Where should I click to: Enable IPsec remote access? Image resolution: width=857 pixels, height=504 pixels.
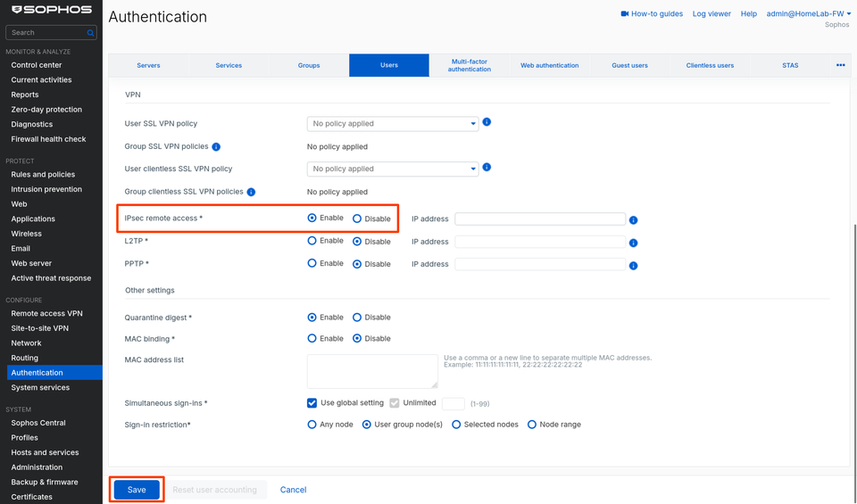[312, 218]
